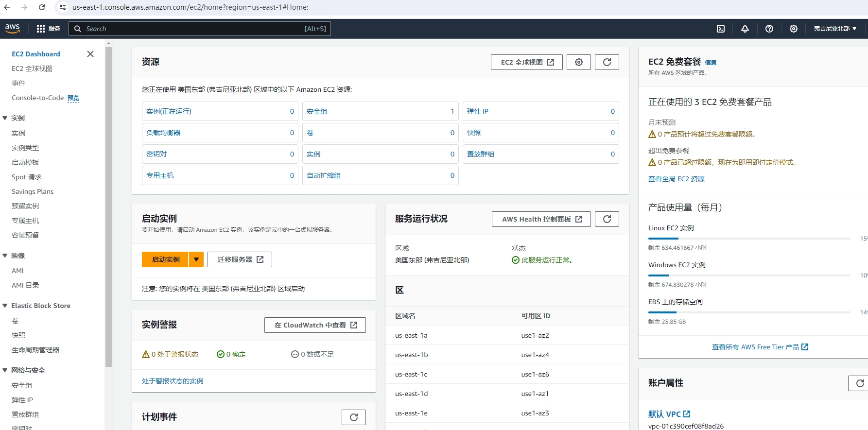Collapse the Elastic Block Store section
This screenshot has width=868, height=430.
5,306
